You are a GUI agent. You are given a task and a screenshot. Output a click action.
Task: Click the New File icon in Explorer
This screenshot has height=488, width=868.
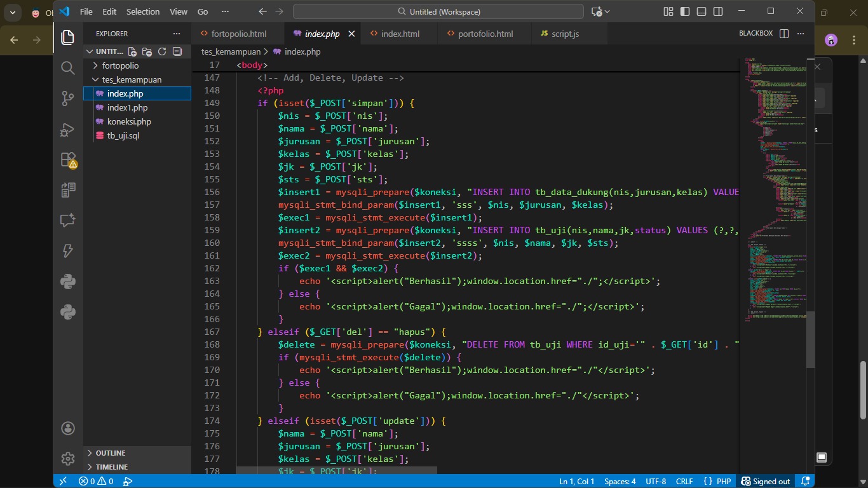click(132, 51)
